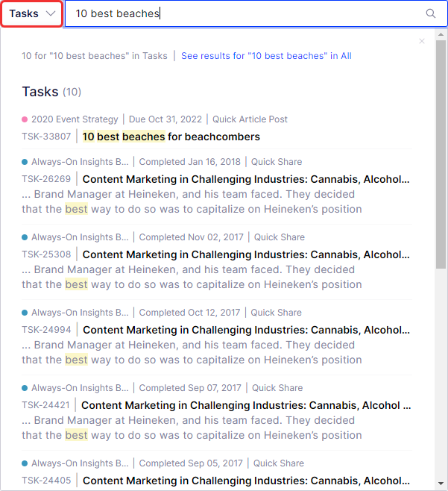The image size is (448, 491).
Task: Click the magnifier search icon
Action: point(431,13)
